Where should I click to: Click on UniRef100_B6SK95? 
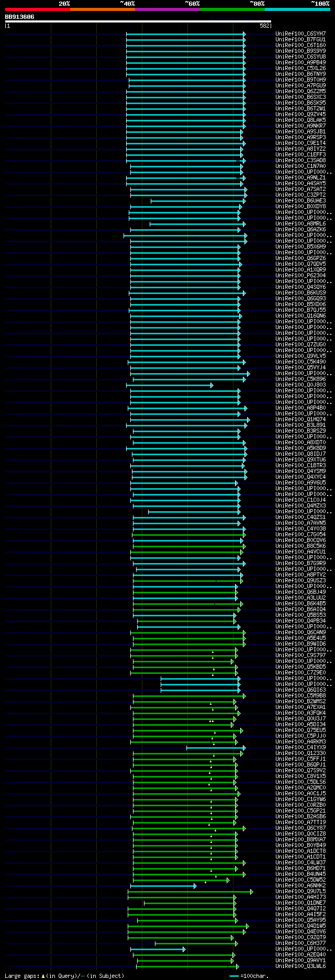(x=300, y=103)
